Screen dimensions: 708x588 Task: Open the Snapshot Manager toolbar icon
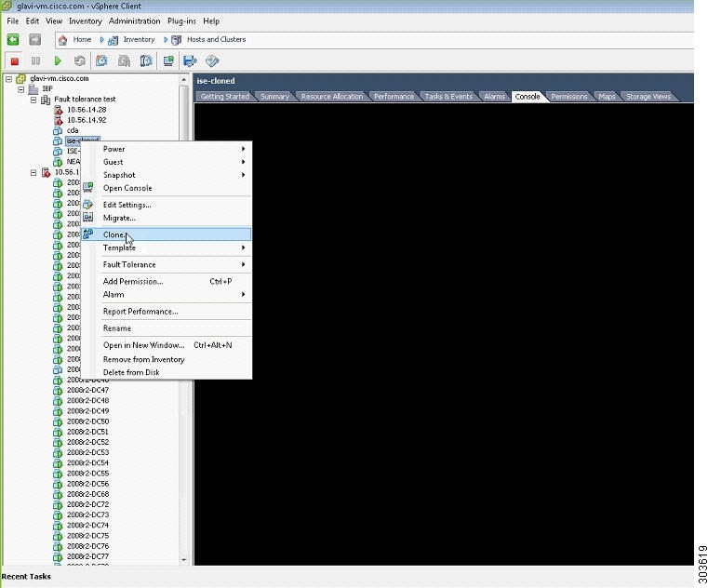click(x=146, y=61)
